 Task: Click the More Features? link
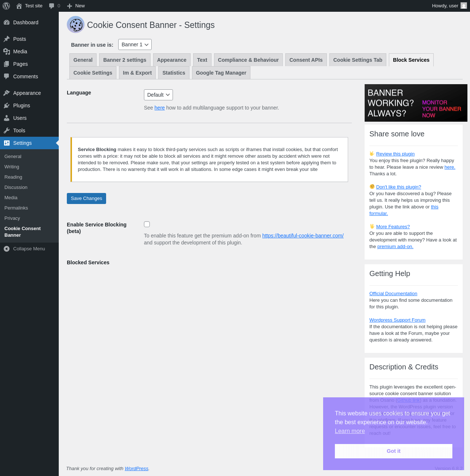[393, 227]
